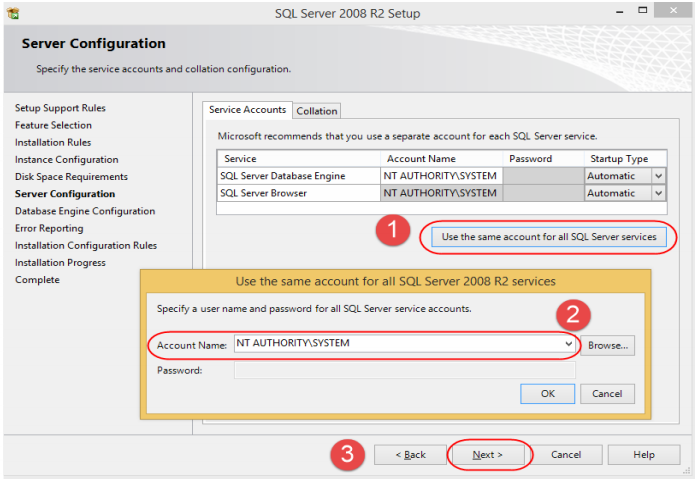Click the Browse... button
This screenshot has width=699, height=480.
click(x=608, y=346)
